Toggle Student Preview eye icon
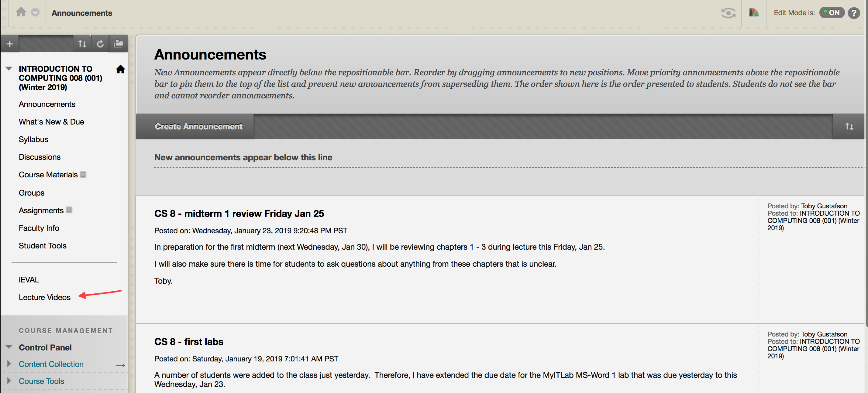The height and width of the screenshot is (393, 868). 728,13
